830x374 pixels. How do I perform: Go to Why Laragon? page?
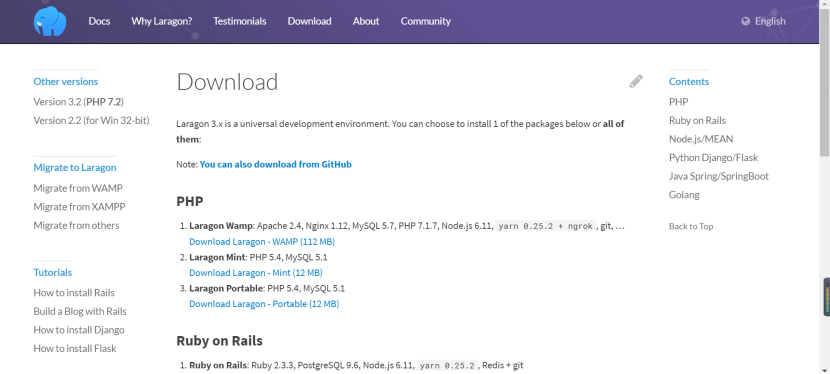pyautogui.click(x=161, y=21)
